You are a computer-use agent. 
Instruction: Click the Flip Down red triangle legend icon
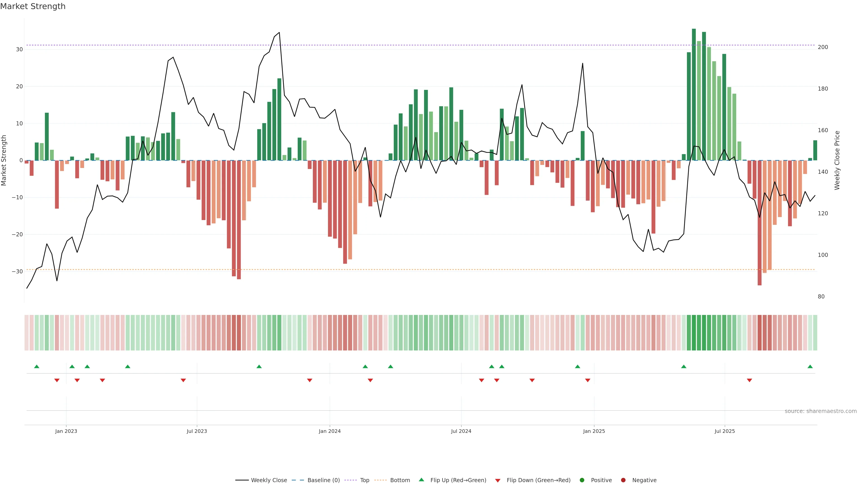498,481
